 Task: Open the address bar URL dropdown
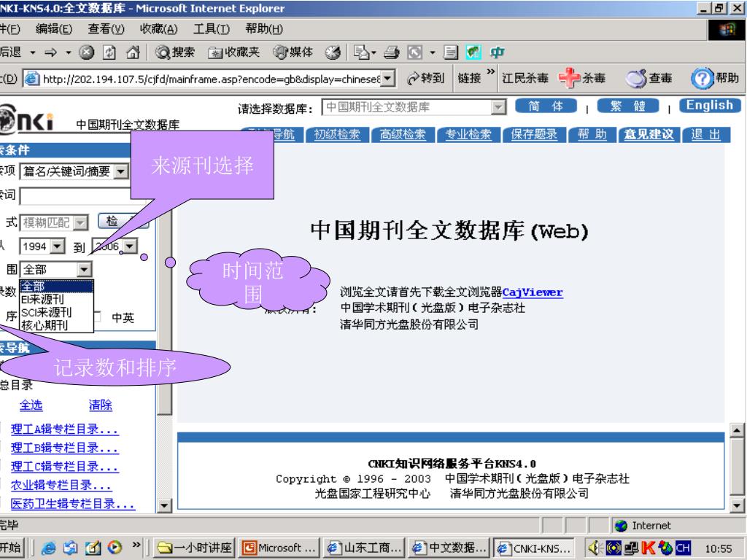[x=389, y=78]
